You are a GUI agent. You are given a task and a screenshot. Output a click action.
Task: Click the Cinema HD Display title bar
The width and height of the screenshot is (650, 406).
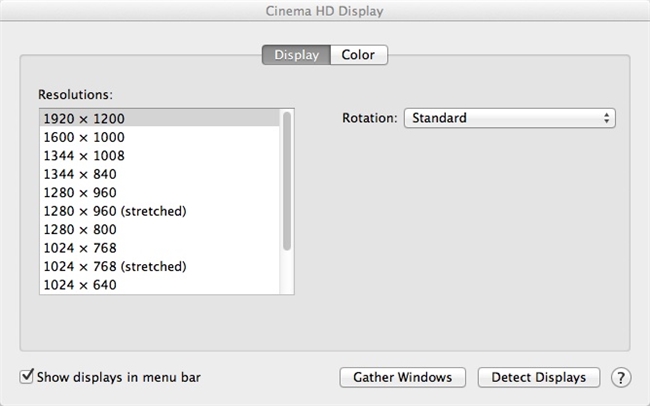point(325,12)
